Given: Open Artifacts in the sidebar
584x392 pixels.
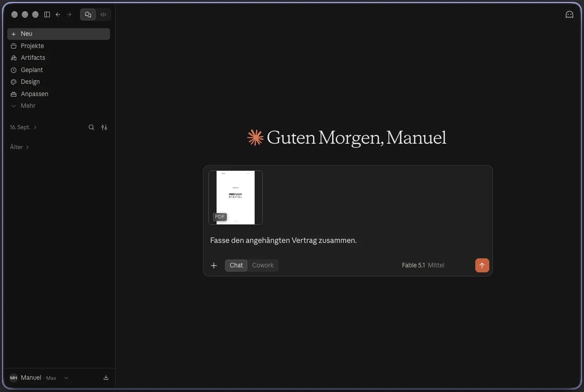Looking at the screenshot, I should point(58,58).
